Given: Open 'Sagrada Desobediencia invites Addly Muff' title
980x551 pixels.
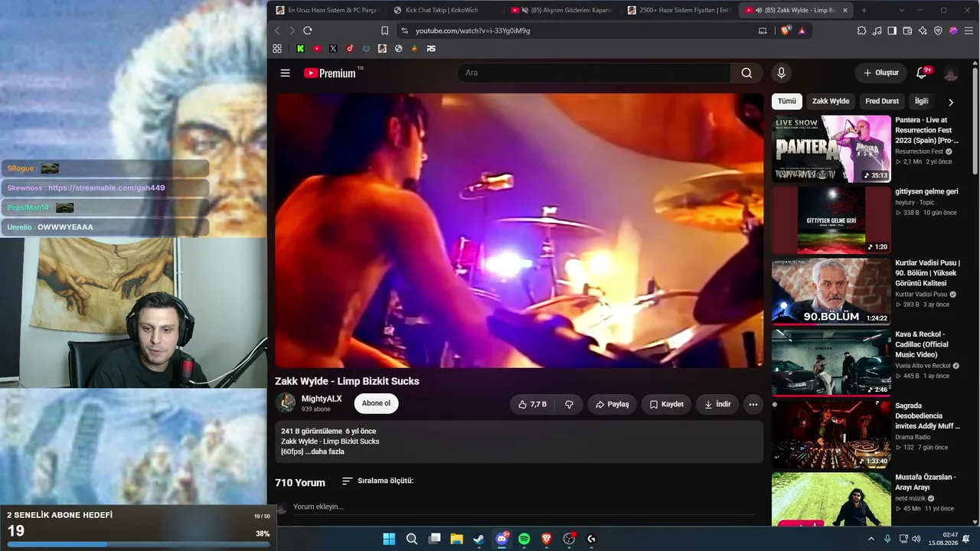Looking at the screenshot, I should [927, 416].
